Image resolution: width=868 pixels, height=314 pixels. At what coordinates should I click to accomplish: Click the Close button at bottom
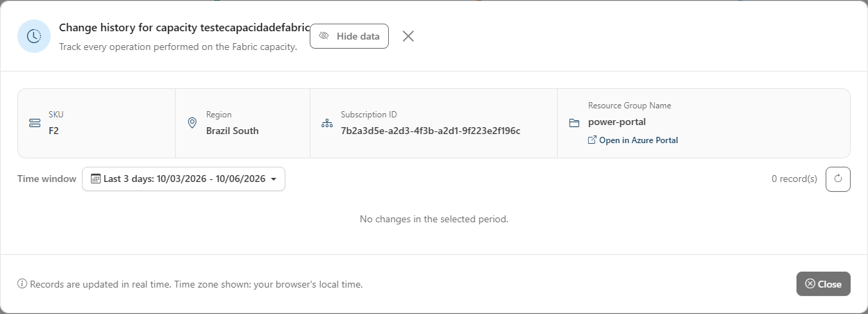(x=824, y=283)
